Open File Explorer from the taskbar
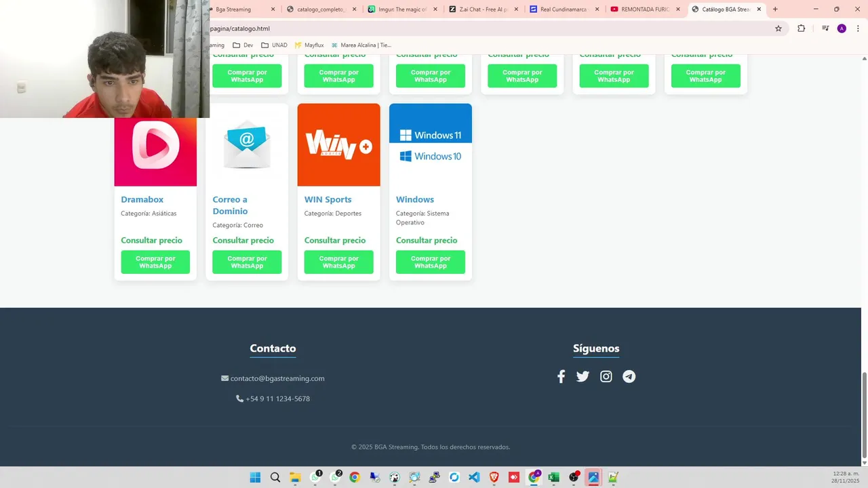Image resolution: width=868 pixels, height=488 pixels. click(295, 477)
